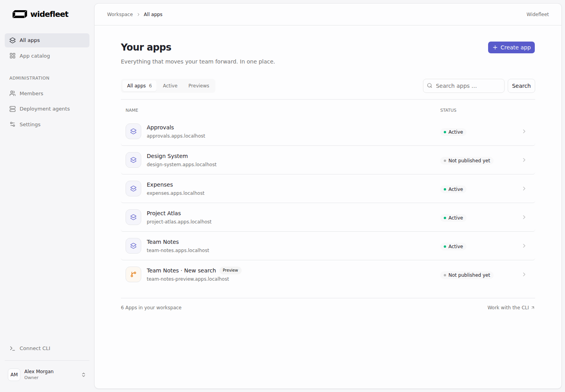Viewport: 565px width, 392px height.
Task: Click the Search button
Action: point(521,86)
